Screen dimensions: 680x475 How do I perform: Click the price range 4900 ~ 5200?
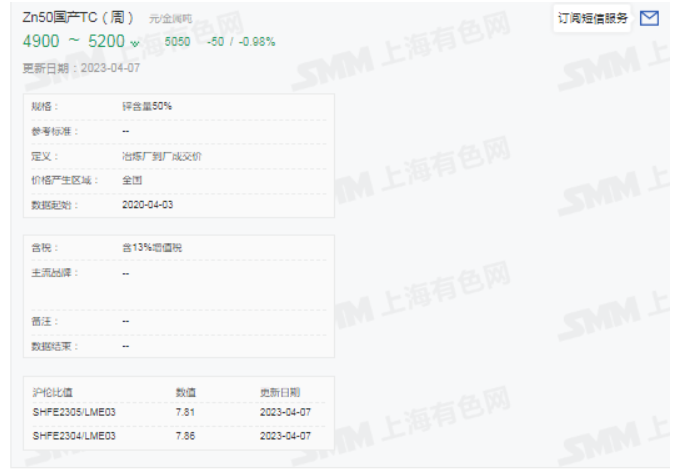pyautogui.click(x=74, y=41)
